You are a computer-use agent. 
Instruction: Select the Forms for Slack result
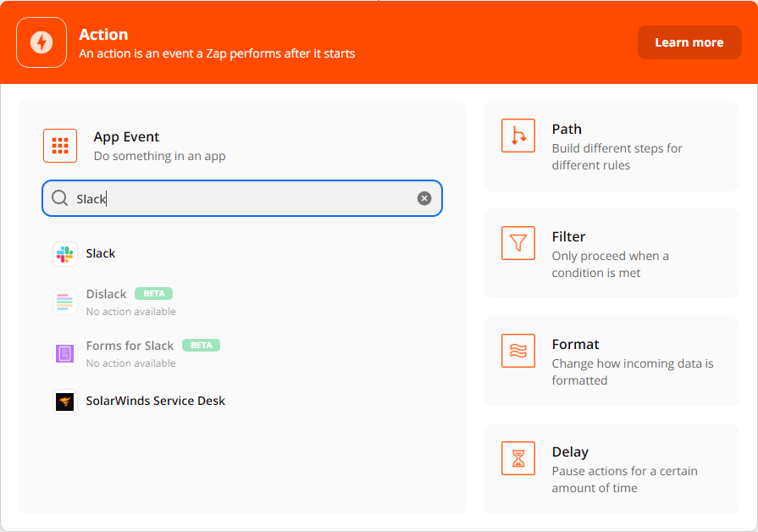click(x=130, y=346)
